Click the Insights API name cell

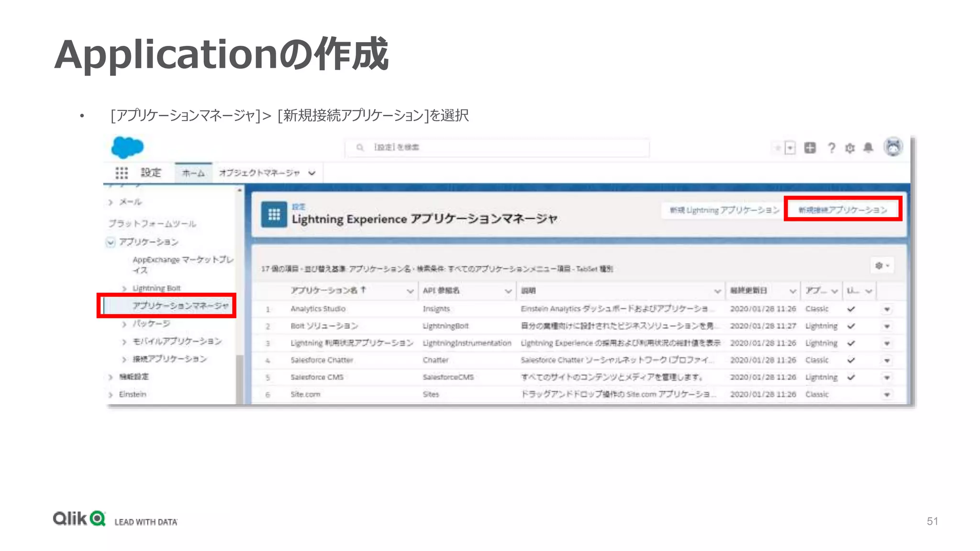436,309
